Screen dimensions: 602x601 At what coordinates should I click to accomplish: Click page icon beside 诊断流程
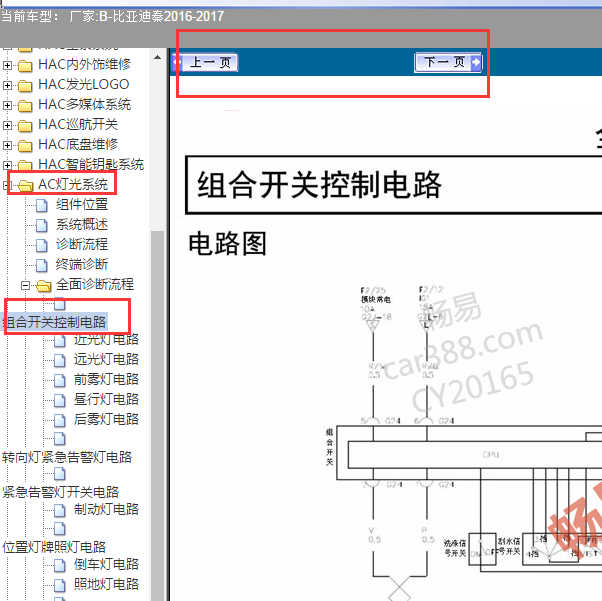pyautogui.click(x=42, y=245)
